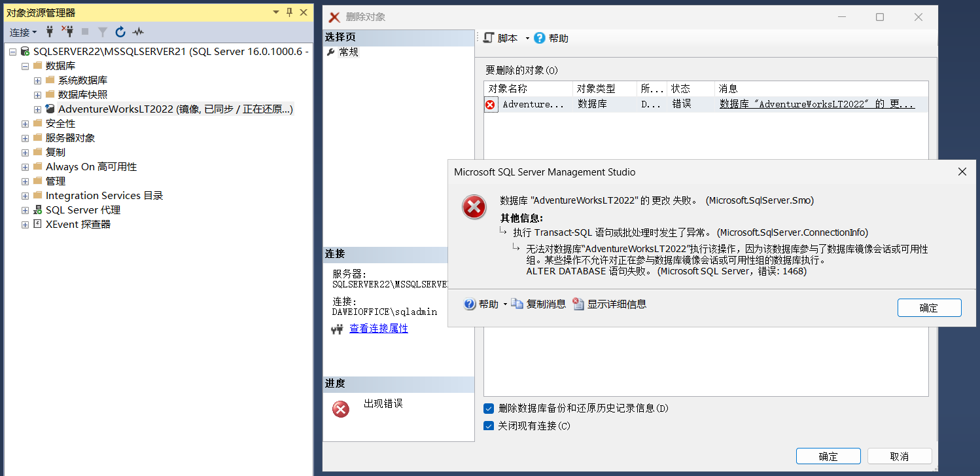The image size is (980, 476).
Task: Expand the SQL Server 代理 node
Action: pyautogui.click(x=25, y=210)
